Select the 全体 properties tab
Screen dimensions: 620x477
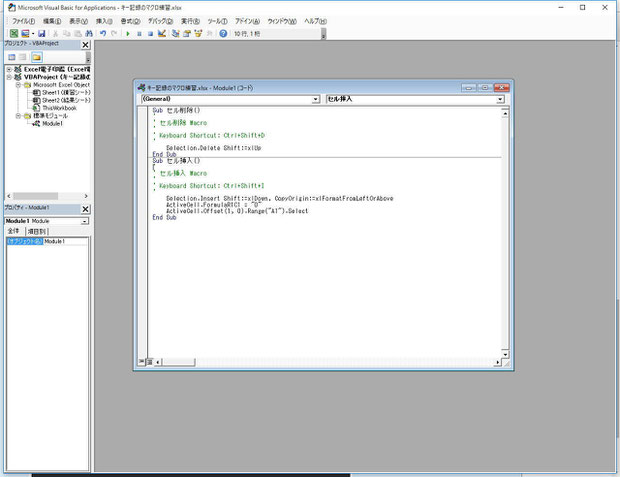click(x=13, y=231)
